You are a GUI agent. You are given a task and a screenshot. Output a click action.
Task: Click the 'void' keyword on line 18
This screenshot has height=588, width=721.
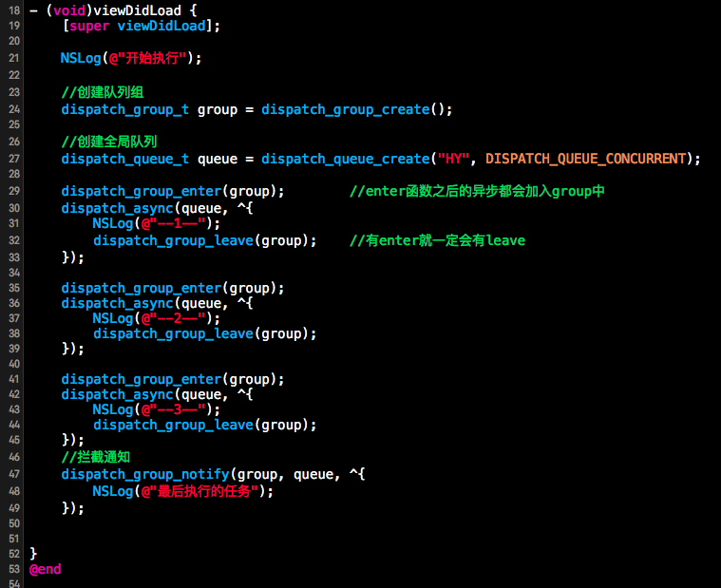69,10
